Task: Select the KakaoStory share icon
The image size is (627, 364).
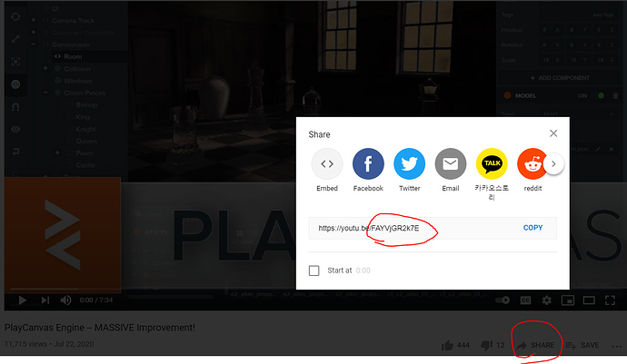Action: tap(492, 164)
